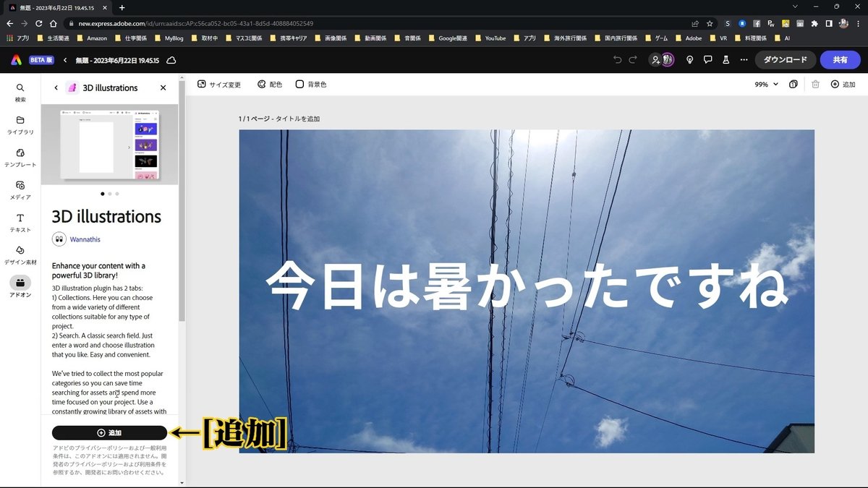Open the メディア media panel
Screen dimensions: 868x488
coord(20,189)
